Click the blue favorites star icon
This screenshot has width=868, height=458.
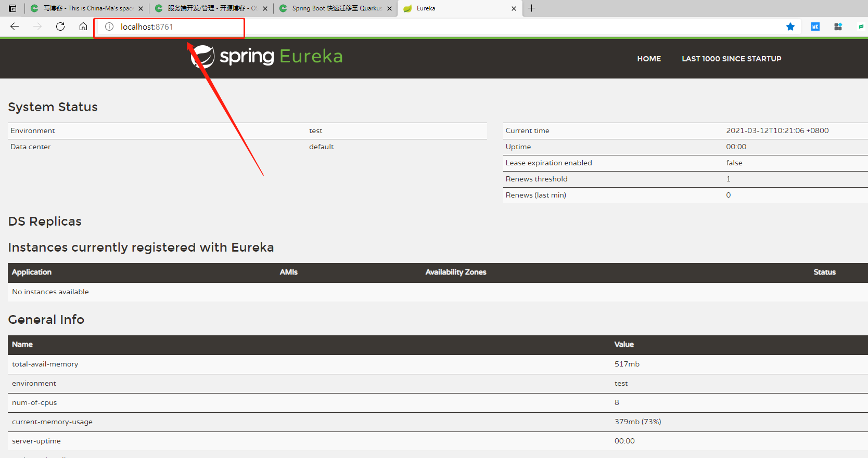[790, 27]
